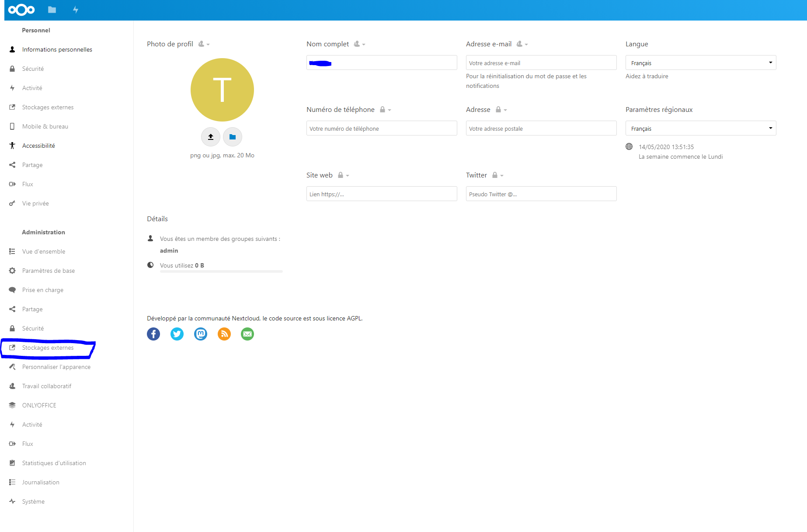Change Adresse e-mail visibility scope
Viewport: 807px width, 532px height.
click(522, 44)
